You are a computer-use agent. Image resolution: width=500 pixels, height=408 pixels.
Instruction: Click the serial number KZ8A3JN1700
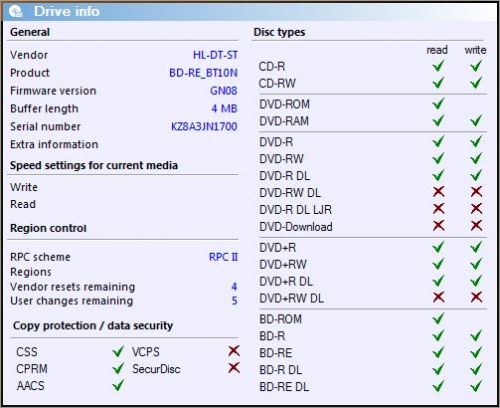[x=204, y=126]
